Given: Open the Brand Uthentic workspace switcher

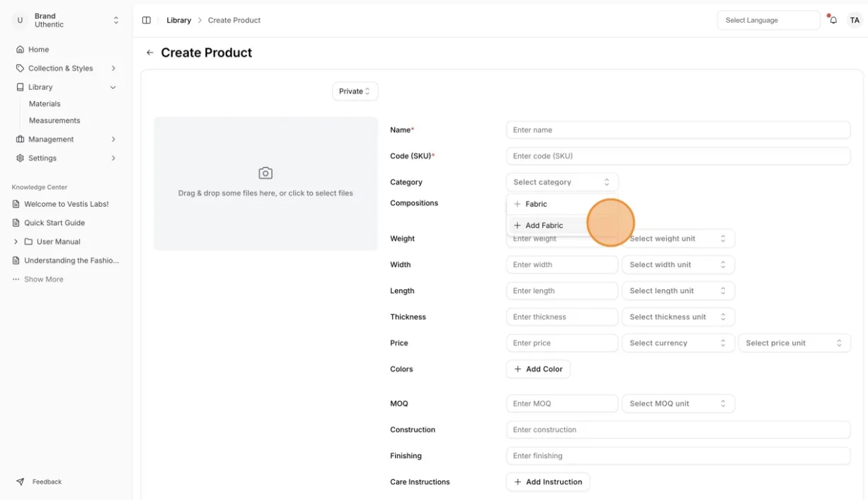Looking at the screenshot, I should click(67, 21).
